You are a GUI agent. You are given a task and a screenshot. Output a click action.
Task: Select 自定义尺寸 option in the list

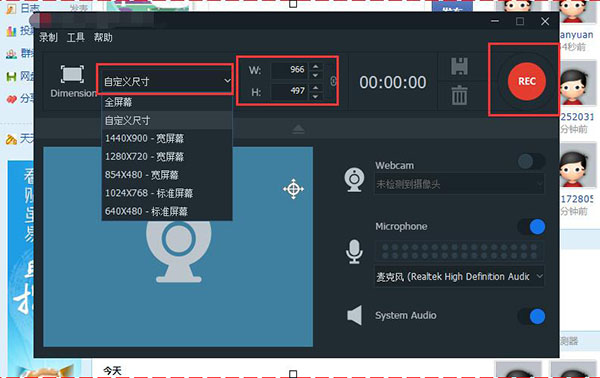pyautogui.click(x=167, y=121)
